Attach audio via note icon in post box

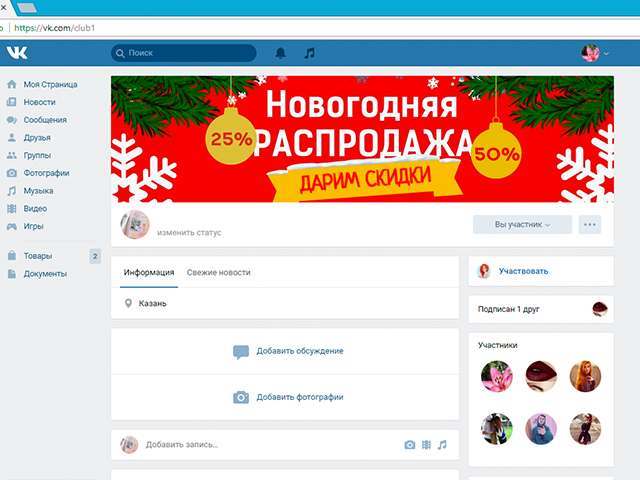pos(442,445)
